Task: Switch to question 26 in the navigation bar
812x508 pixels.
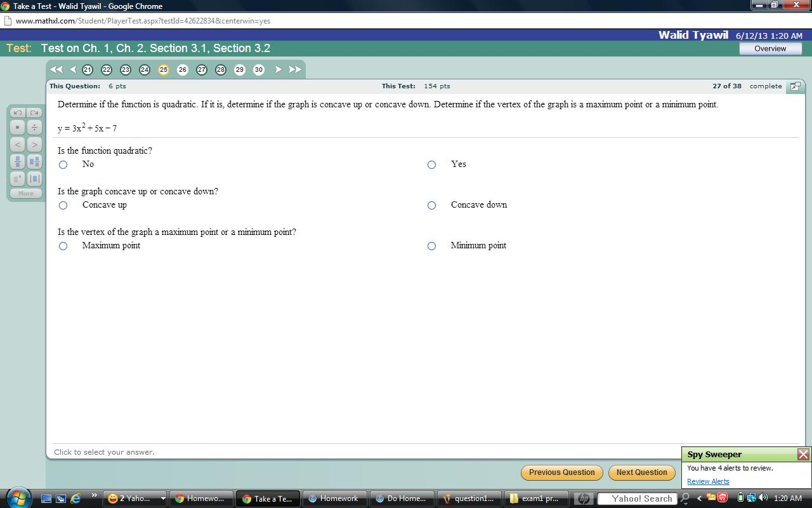Action: coord(183,70)
